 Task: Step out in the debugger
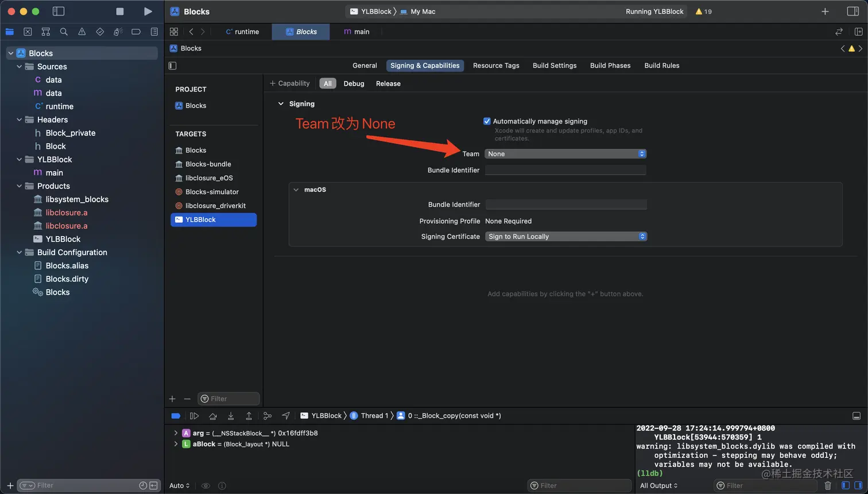[249, 416]
